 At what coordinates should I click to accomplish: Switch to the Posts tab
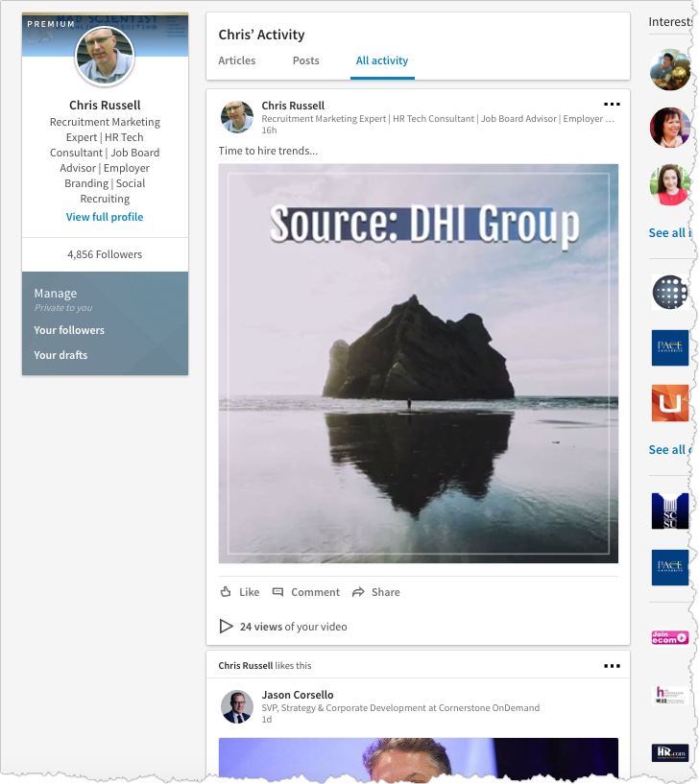305,60
